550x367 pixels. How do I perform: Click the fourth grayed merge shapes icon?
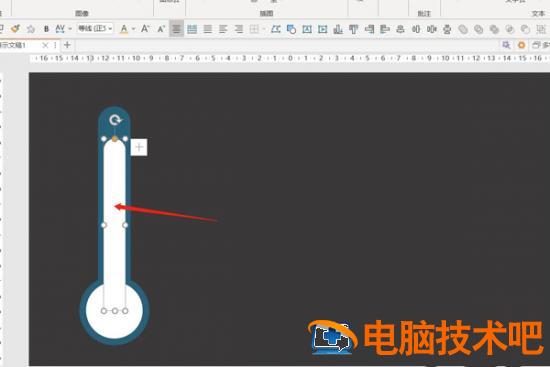[x=510, y=29]
